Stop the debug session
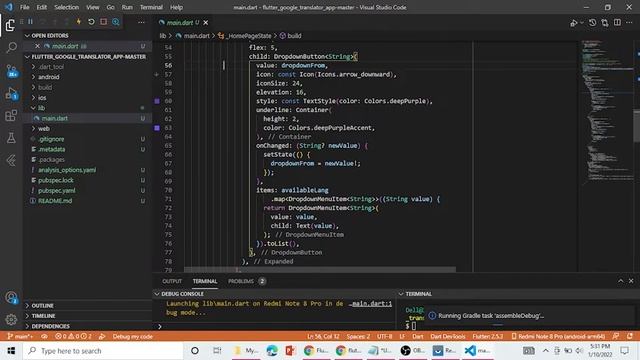Viewport: 640px width, 360px height. [x=104, y=22]
